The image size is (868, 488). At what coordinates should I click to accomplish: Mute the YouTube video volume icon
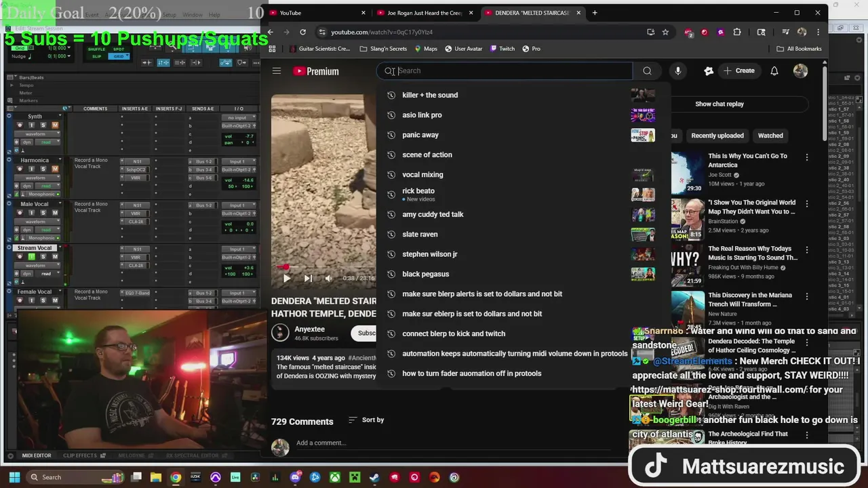click(x=328, y=278)
